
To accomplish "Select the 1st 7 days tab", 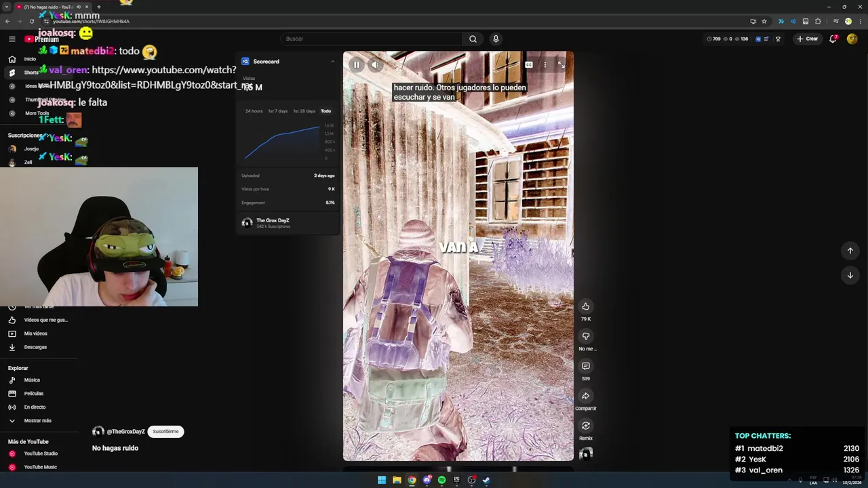I will (x=277, y=111).
